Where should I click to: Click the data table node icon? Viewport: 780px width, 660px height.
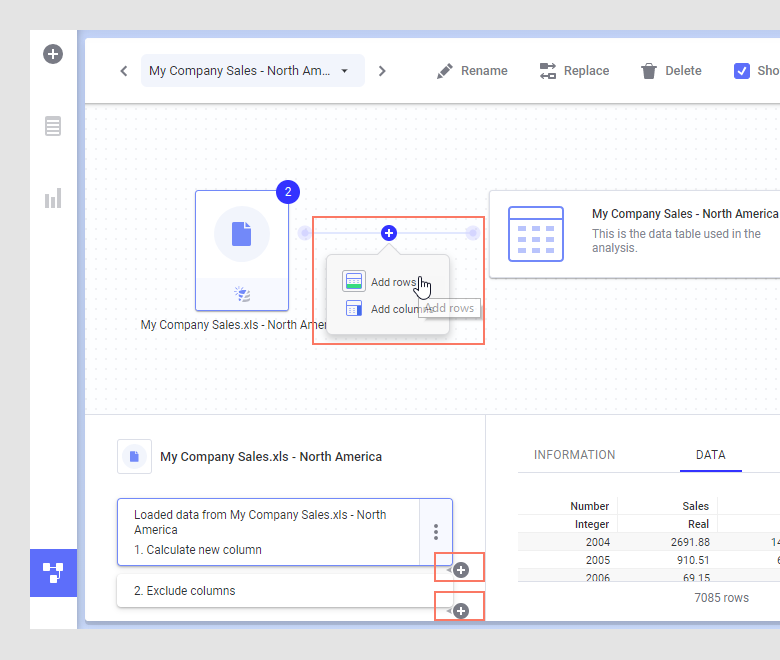pos(536,234)
